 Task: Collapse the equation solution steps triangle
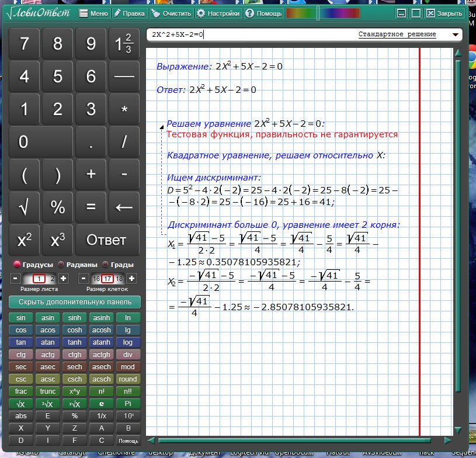point(161,125)
